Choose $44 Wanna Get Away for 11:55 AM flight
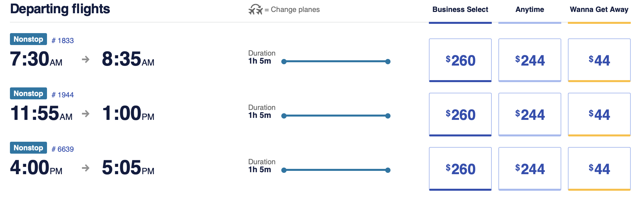 pyautogui.click(x=599, y=115)
